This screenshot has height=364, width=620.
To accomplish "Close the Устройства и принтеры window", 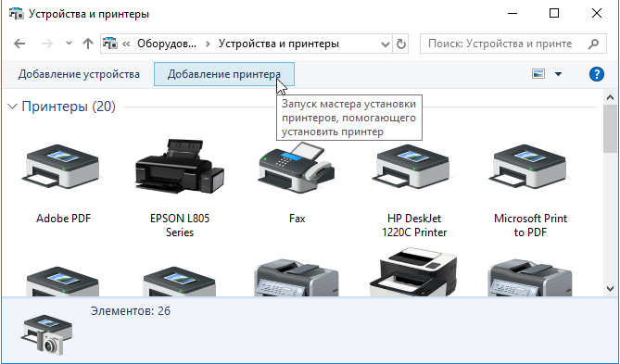I will tap(596, 14).
